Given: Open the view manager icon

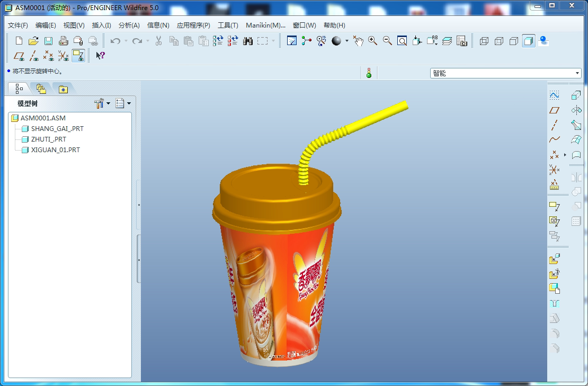Looking at the screenshot, I should point(461,40).
